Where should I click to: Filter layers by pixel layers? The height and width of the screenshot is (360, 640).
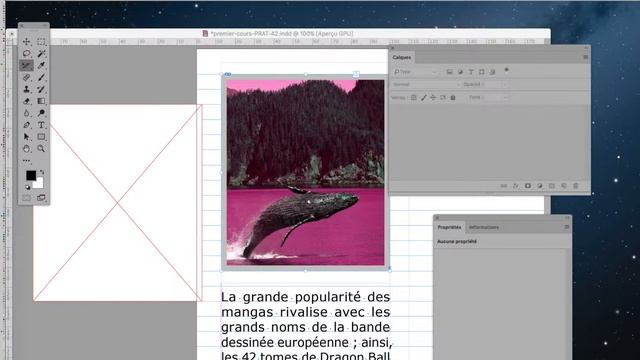pos(449,72)
